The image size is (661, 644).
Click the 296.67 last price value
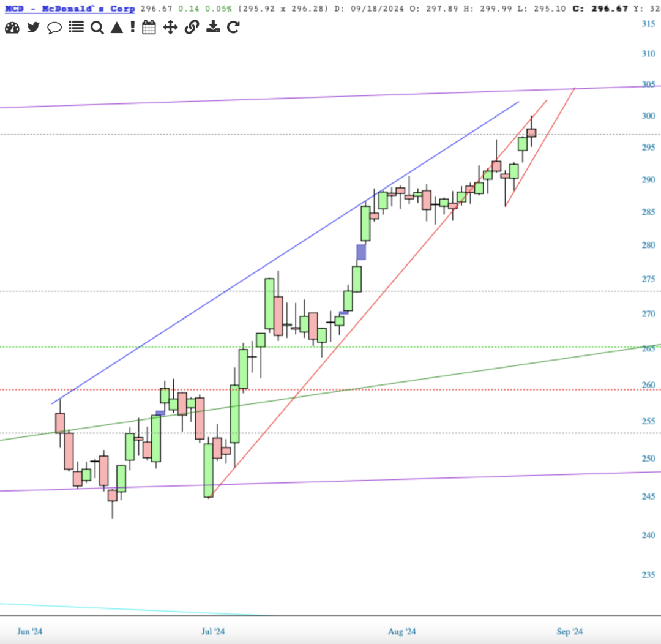[157, 9]
